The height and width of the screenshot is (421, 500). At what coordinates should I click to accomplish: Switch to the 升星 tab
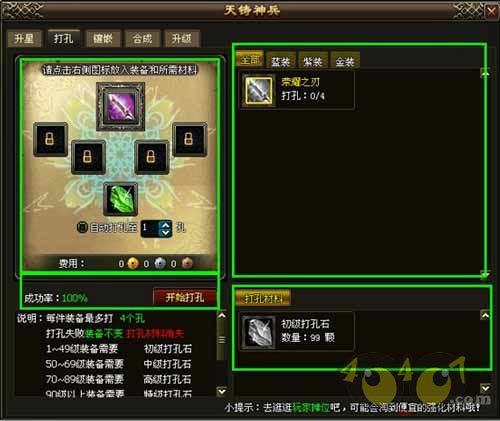(24, 39)
